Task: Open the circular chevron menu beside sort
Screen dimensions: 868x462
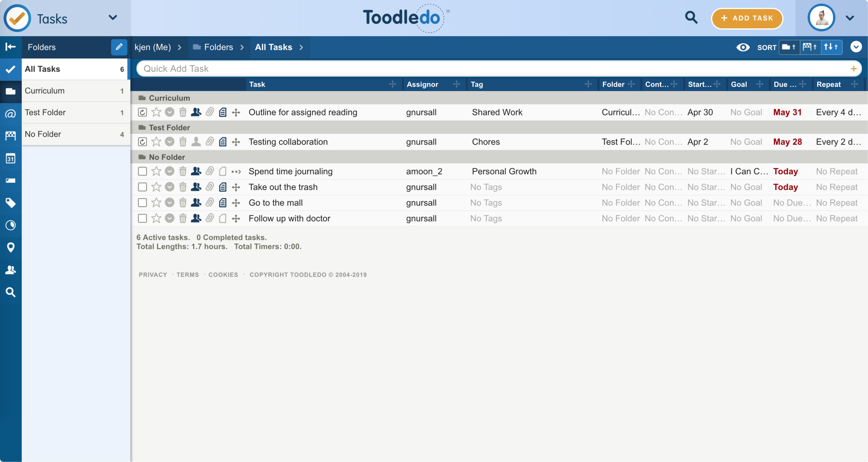Action: click(x=856, y=47)
